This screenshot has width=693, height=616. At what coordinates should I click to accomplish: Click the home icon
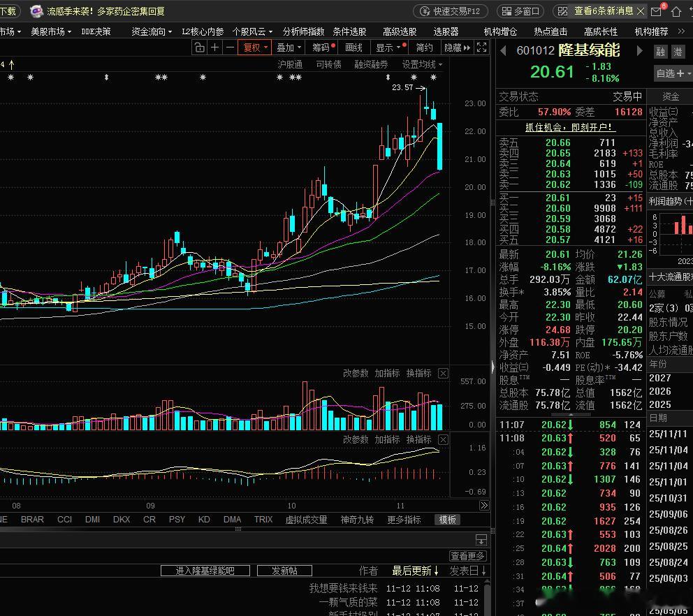(676, 11)
